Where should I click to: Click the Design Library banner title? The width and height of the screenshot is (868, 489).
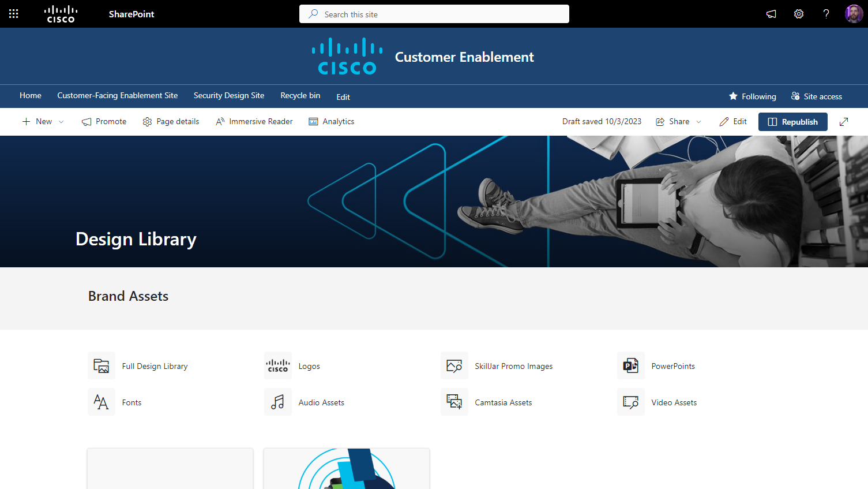(x=136, y=239)
